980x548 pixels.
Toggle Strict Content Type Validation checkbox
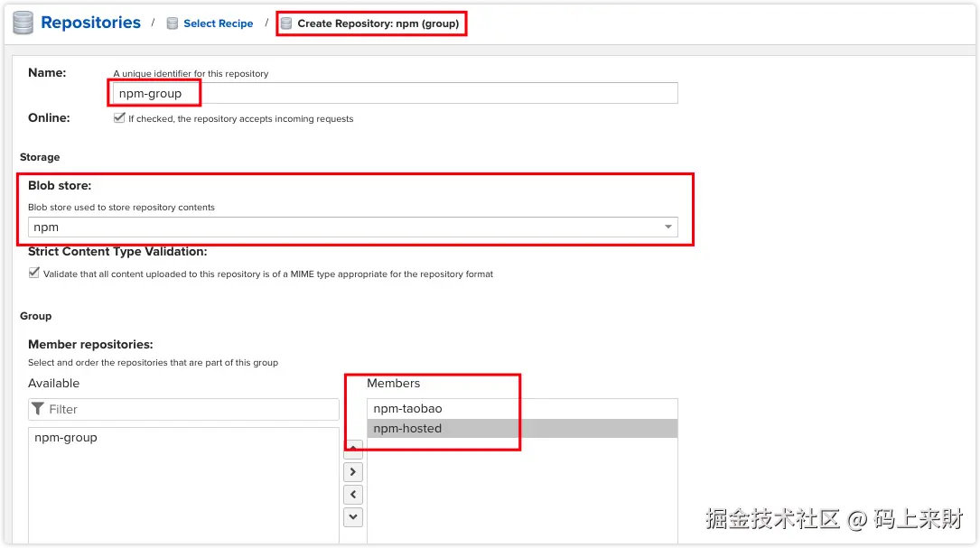click(x=33, y=273)
